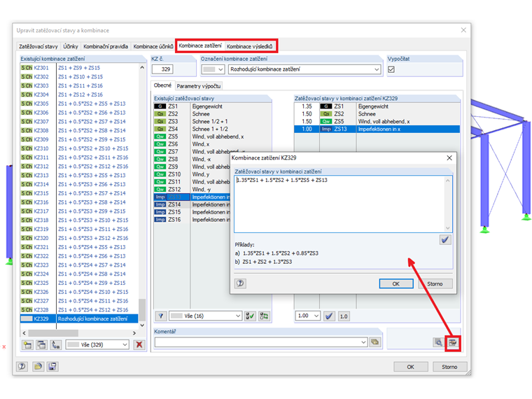
Task: Open the Parametry výpočtu sub-tab
Action: tap(199, 86)
